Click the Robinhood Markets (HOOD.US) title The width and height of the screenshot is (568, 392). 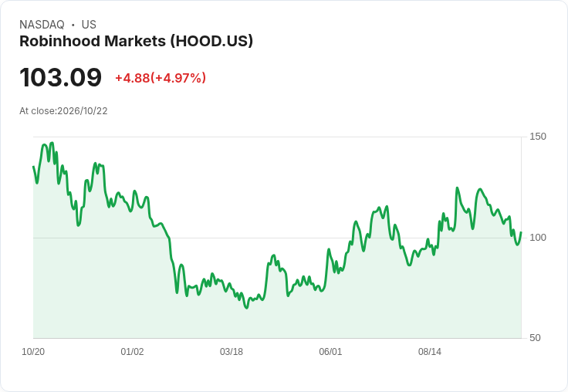(x=136, y=42)
